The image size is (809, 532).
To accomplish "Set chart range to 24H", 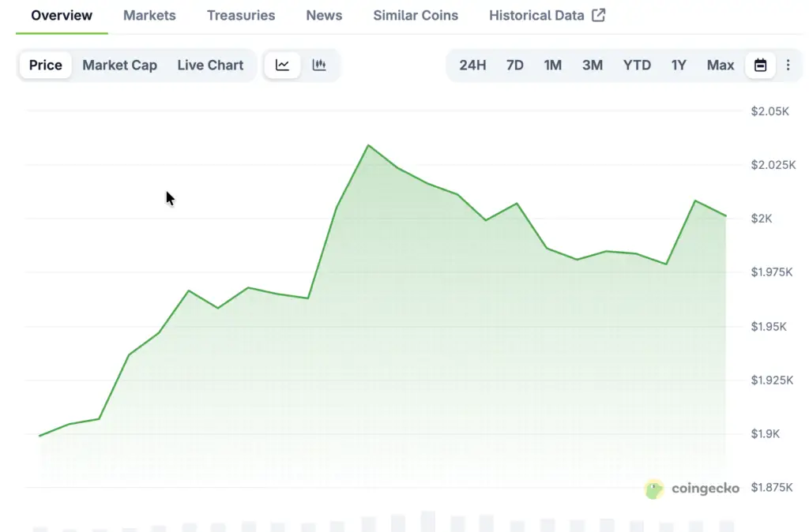I will click(472, 66).
